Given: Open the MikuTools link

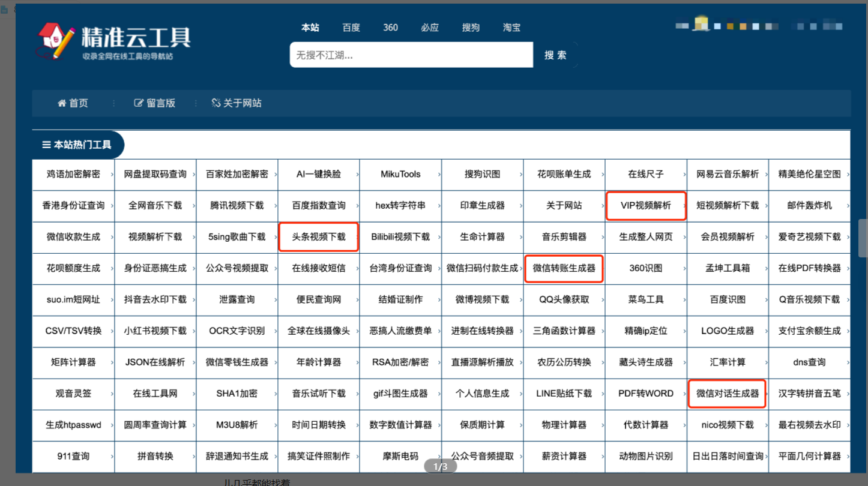Looking at the screenshot, I should coord(400,174).
